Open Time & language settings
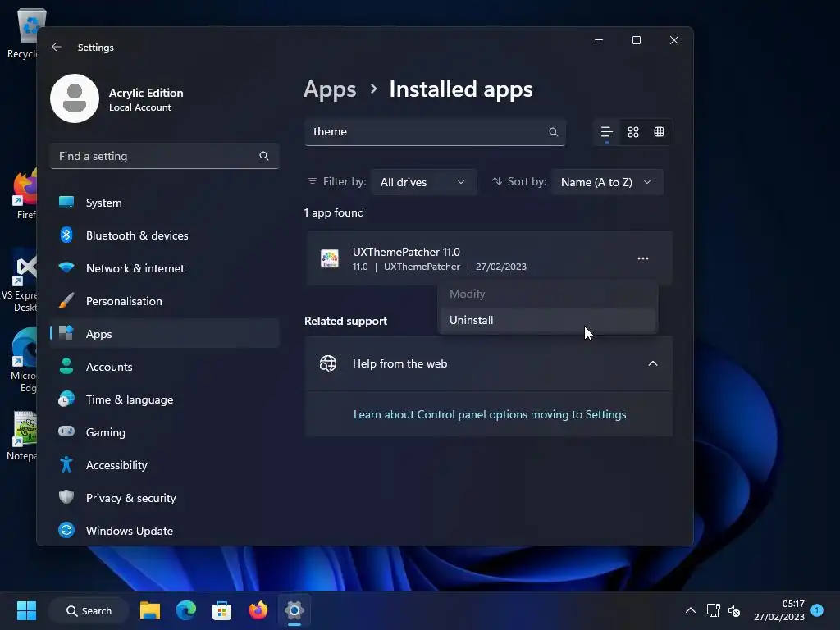Image resolution: width=840 pixels, height=630 pixels. click(164, 399)
